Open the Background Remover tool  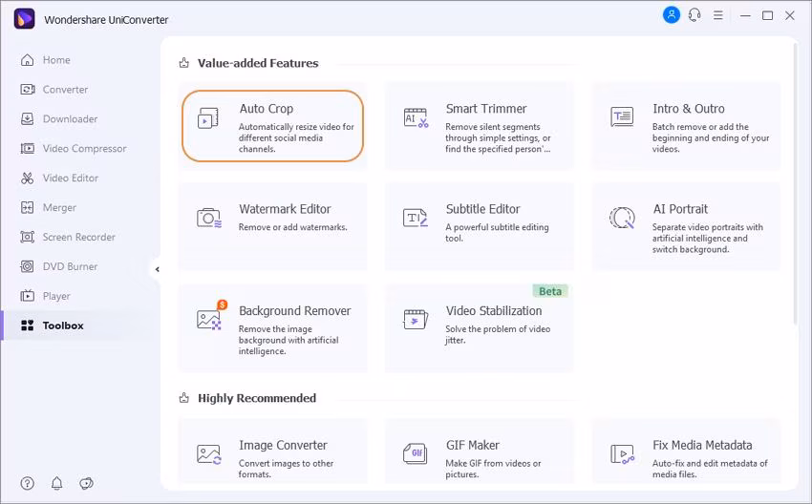point(272,327)
